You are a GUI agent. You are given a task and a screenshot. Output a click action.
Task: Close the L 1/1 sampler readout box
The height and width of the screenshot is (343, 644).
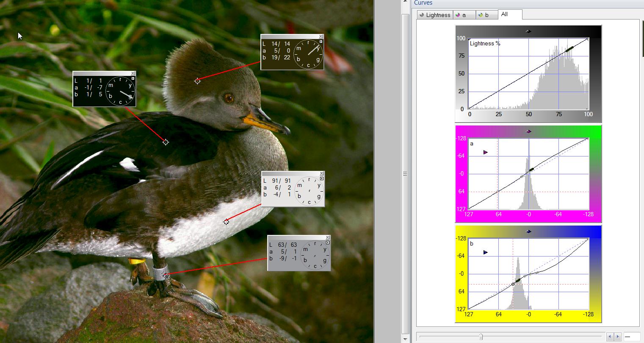pyautogui.click(x=133, y=73)
